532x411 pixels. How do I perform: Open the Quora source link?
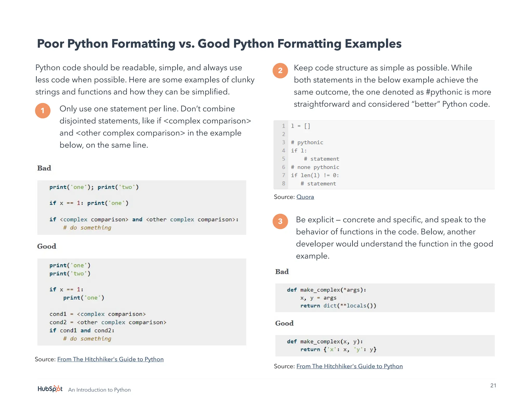click(305, 197)
